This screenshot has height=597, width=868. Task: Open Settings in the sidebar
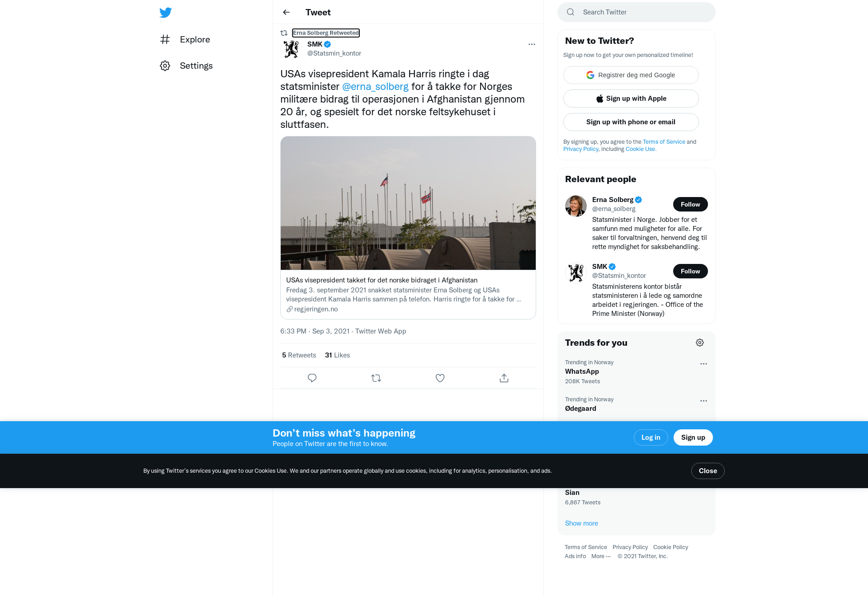point(186,66)
